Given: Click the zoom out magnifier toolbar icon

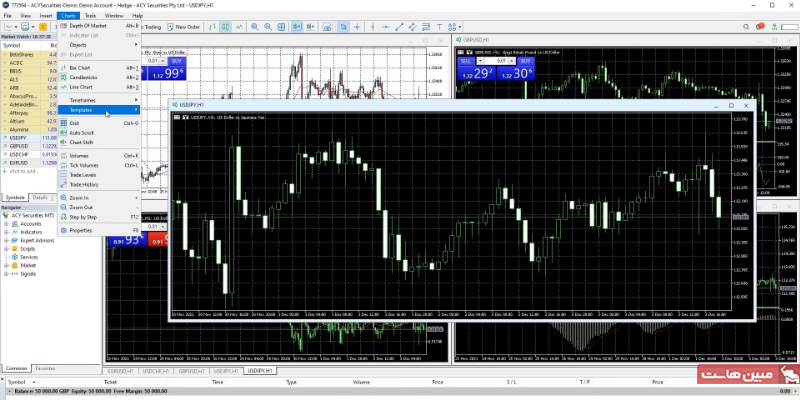Looking at the screenshot, I should [x=267, y=27].
